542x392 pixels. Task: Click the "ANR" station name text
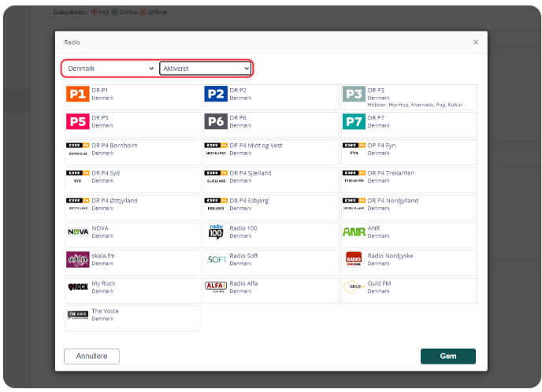pos(373,228)
